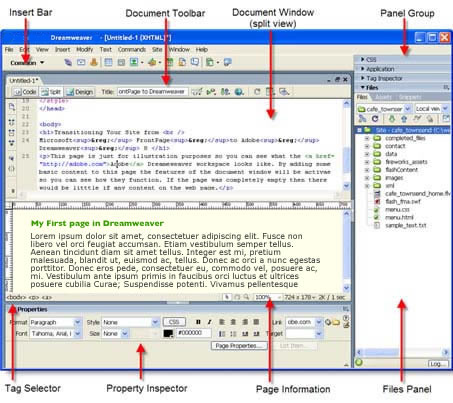Switch to the Assets tab in Files panel
The height and width of the screenshot is (403, 453).
pyautogui.click(x=383, y=97)
